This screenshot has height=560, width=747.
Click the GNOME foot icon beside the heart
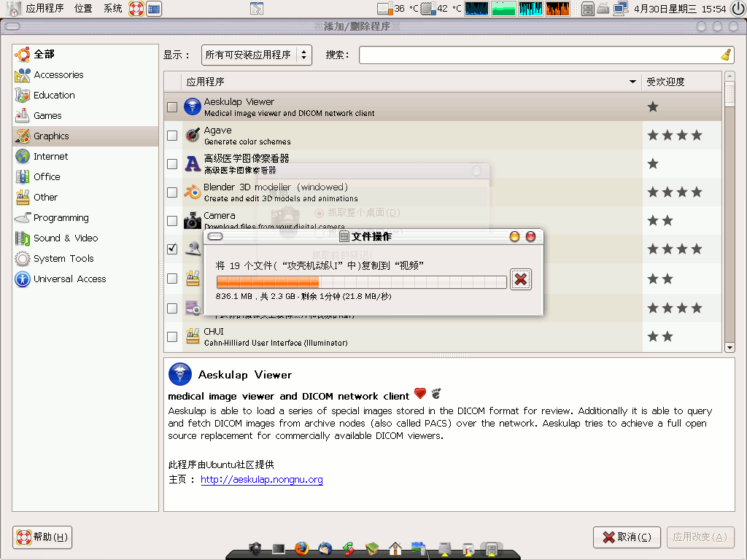tap(436, 393)
